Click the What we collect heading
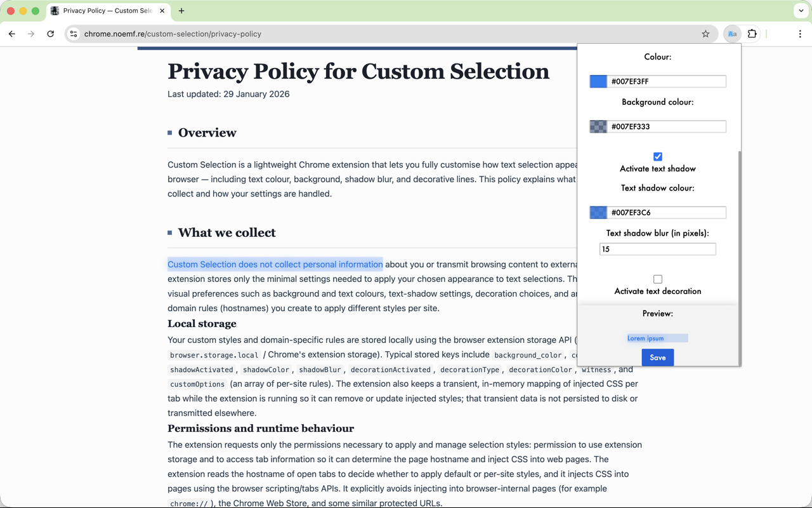 coord(227,232)
